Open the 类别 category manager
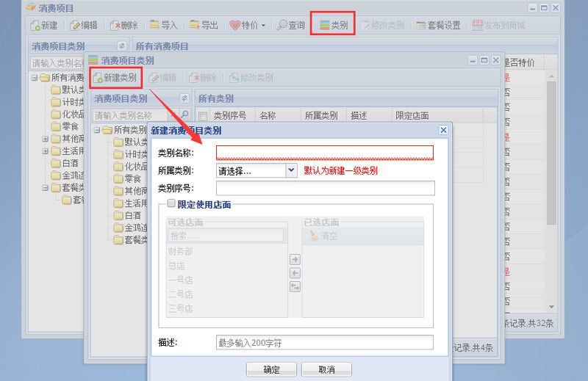 [334, 26]
